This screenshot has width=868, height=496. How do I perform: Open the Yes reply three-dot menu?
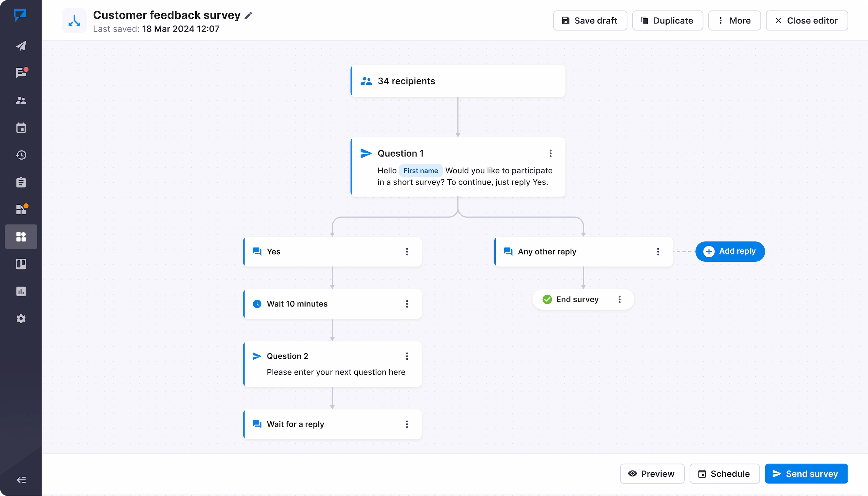tap(407, 252)
